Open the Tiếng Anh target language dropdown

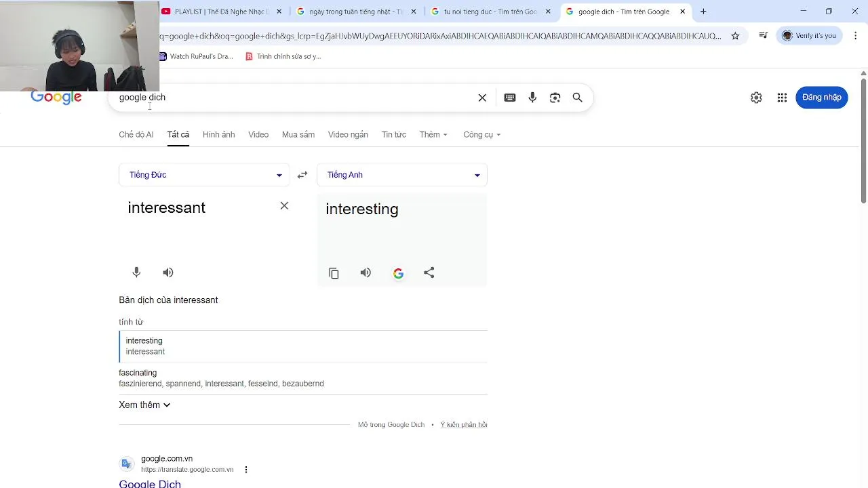pos(402,175)
